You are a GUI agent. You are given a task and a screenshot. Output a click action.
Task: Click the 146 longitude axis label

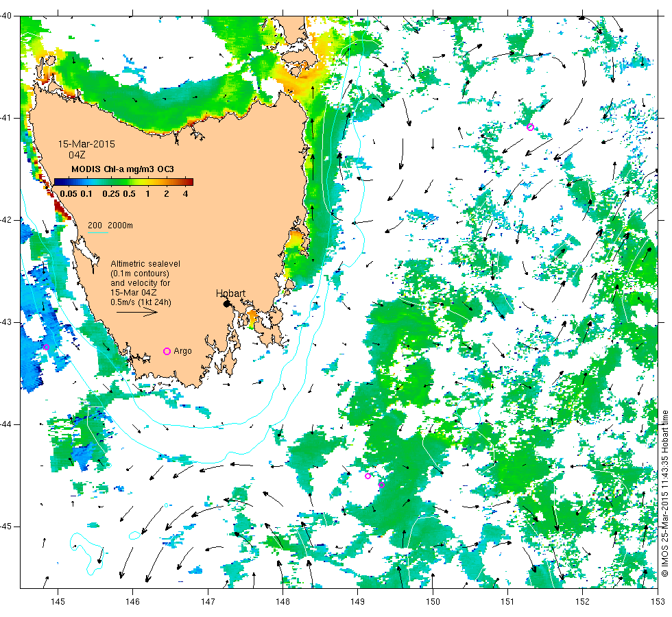[133, 602]
